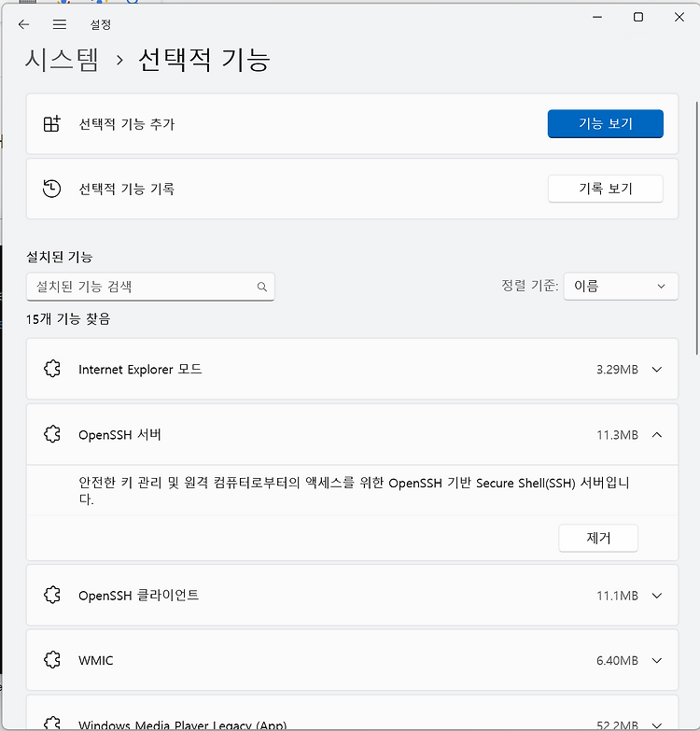Click the WMIC label

pyautogui.click(x=96, y=661)
